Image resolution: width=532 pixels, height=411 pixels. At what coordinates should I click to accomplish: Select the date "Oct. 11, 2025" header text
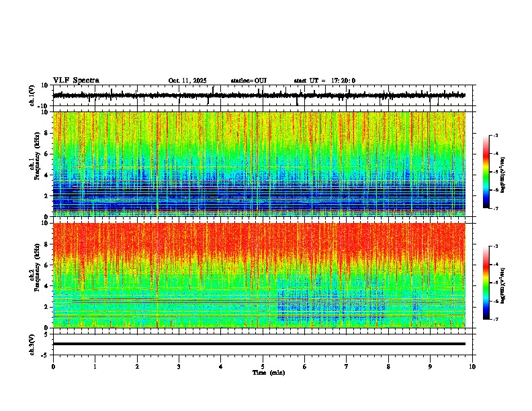click(187, 81)
